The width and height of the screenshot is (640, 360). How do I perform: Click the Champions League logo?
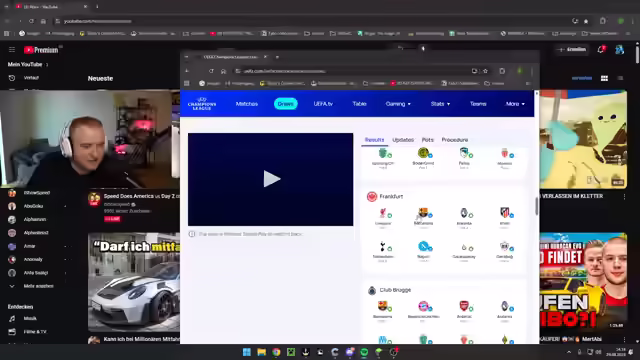[202, 104]
